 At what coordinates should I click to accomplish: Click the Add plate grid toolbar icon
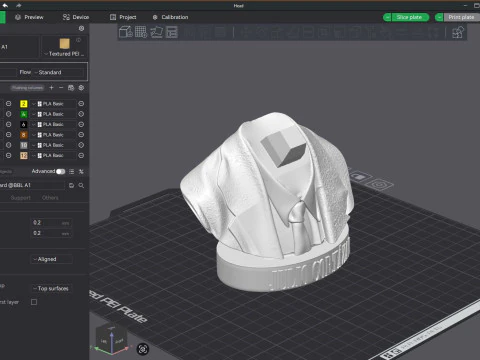141,32
